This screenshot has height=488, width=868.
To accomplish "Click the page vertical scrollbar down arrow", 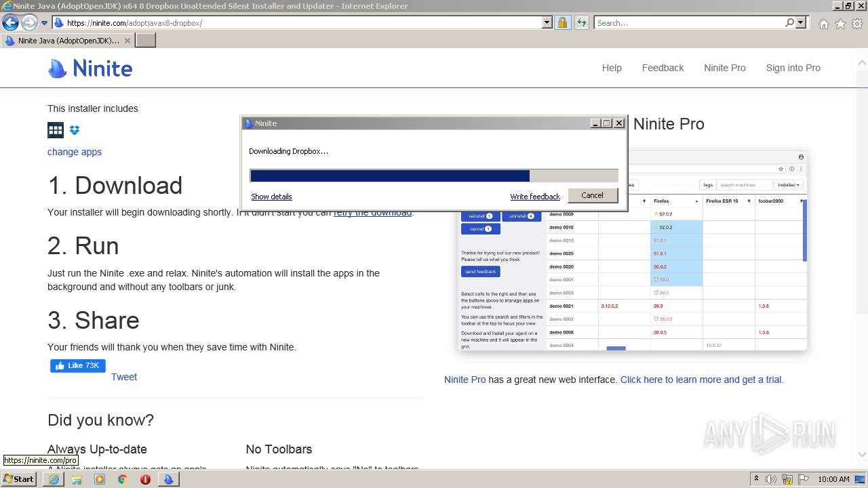I will [862, 455].
